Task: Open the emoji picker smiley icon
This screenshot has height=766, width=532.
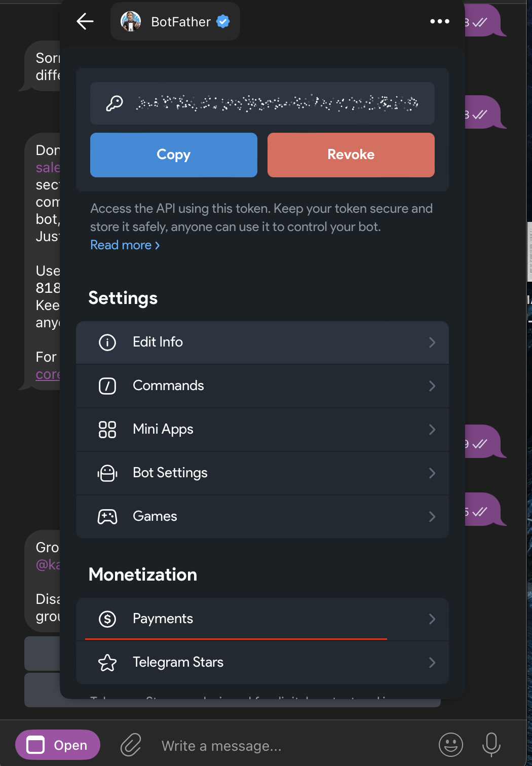Action: pos(450,745)
